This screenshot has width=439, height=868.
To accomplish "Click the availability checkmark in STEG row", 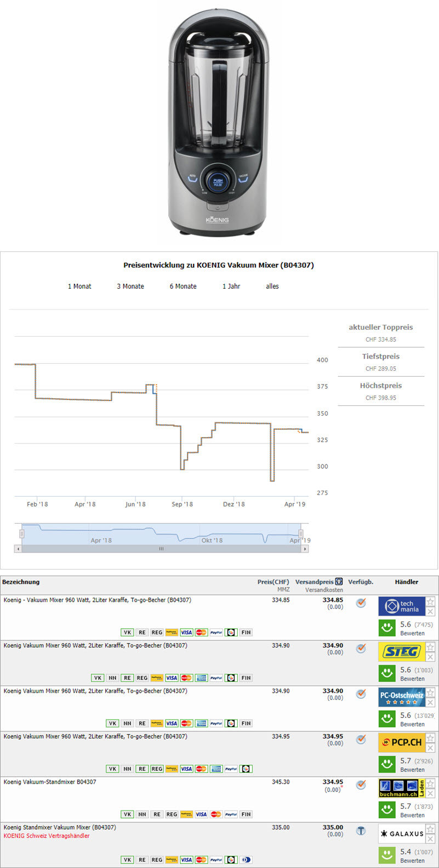I will coord(361,648).
